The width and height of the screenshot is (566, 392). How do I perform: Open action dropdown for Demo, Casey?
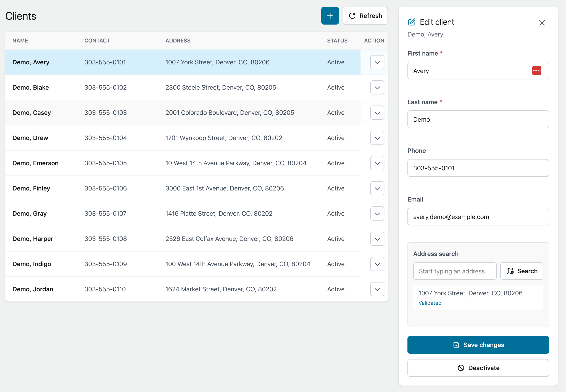pos(377,113)
